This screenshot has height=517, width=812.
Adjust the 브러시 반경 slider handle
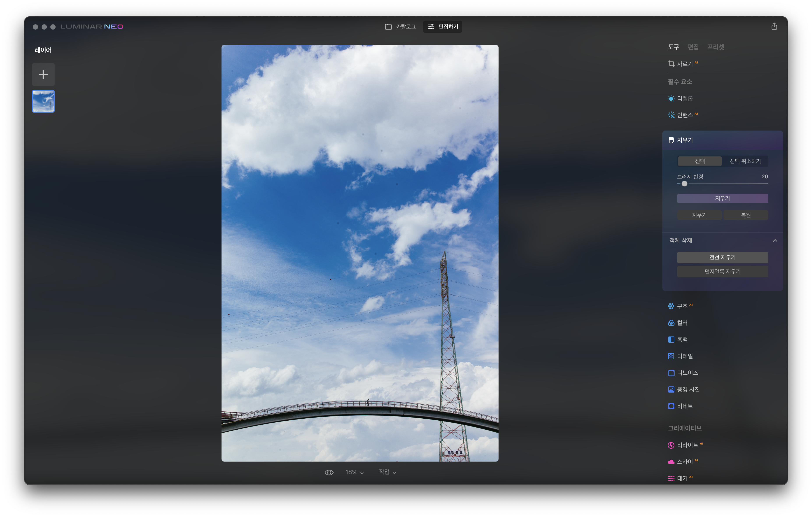(684, 184)
